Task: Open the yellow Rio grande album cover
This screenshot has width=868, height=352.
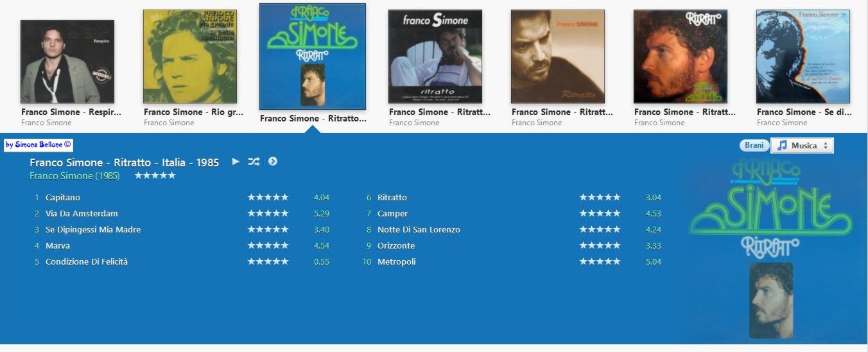Action: coord(190,57)
